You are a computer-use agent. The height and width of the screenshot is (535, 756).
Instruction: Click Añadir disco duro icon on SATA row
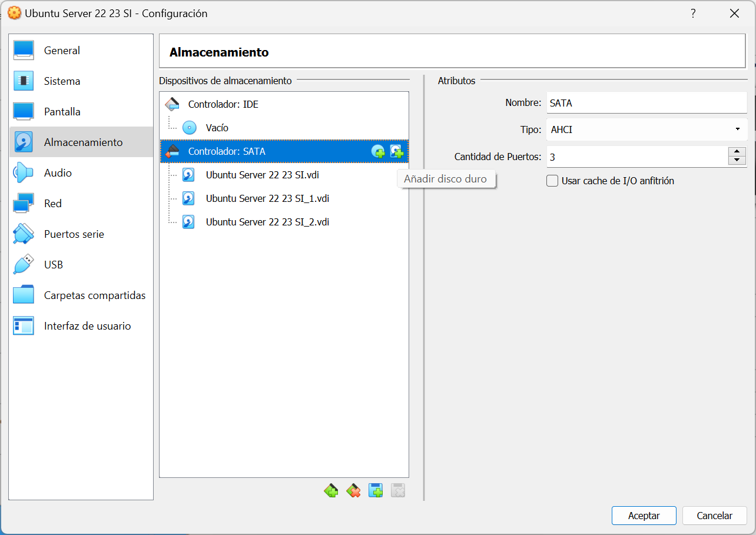point(397,152)
